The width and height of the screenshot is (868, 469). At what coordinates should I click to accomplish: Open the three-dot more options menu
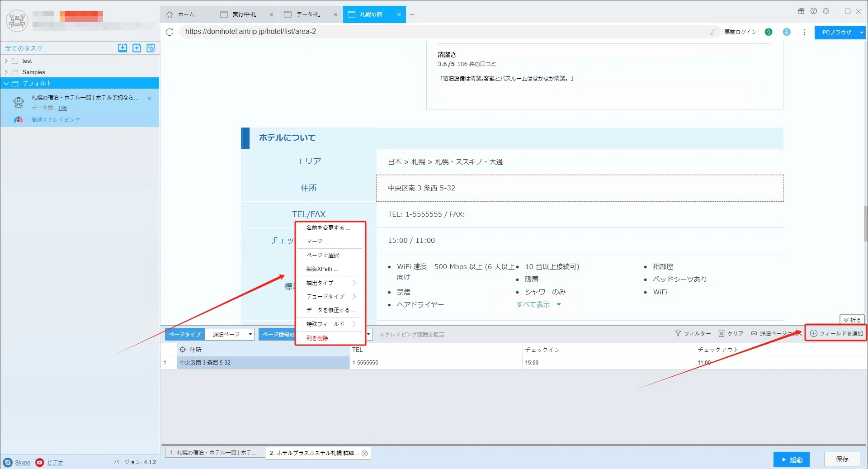coord(805,32)
